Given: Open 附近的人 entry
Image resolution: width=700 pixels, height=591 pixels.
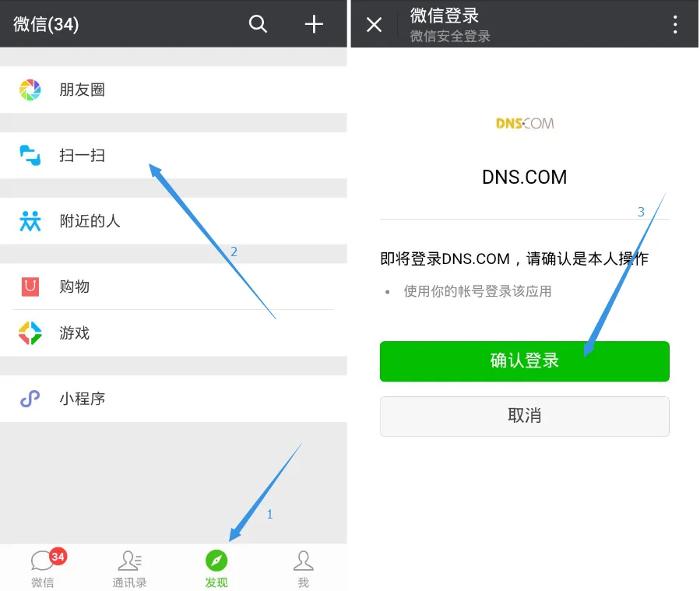Looking at the screenshot, I should (173, 221).
